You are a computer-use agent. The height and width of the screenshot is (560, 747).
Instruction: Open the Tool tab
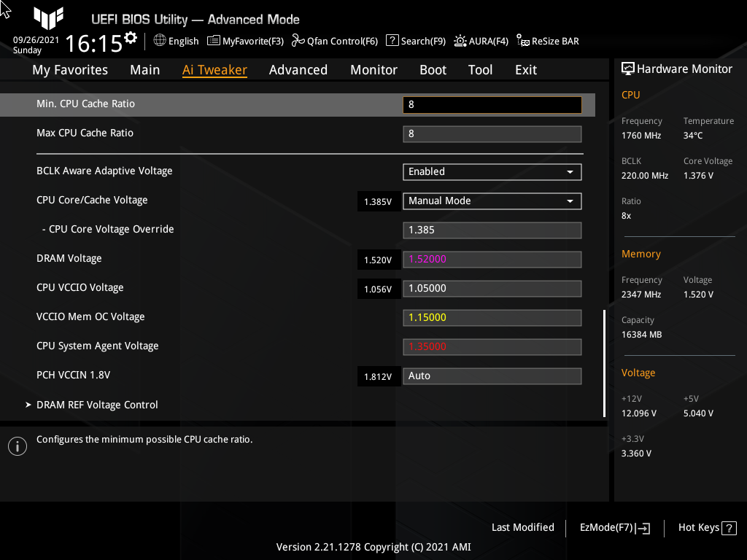point(480,70)
